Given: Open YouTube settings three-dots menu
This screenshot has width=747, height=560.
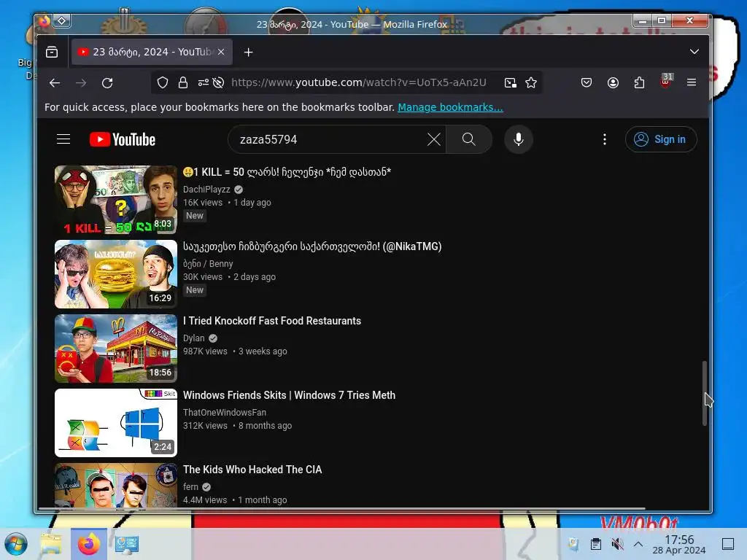Looking at the screenshot, I should pyautogui.click(x=605, y=139).
